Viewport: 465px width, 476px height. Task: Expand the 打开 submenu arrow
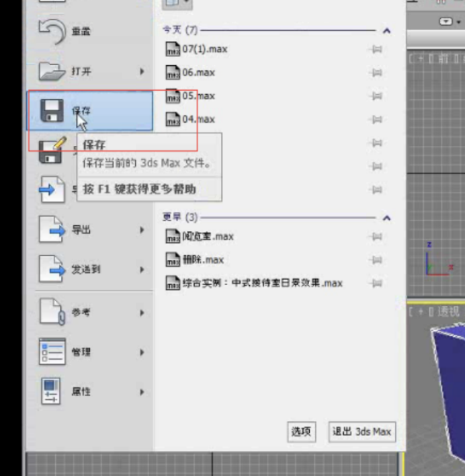142,72
